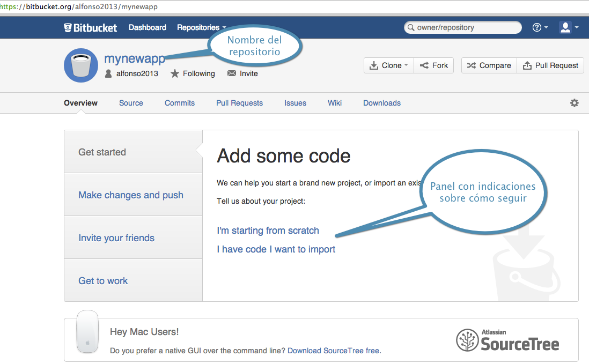Switch to the Source tab
This screenshot has width=589, height=364.
pos(131,103)
